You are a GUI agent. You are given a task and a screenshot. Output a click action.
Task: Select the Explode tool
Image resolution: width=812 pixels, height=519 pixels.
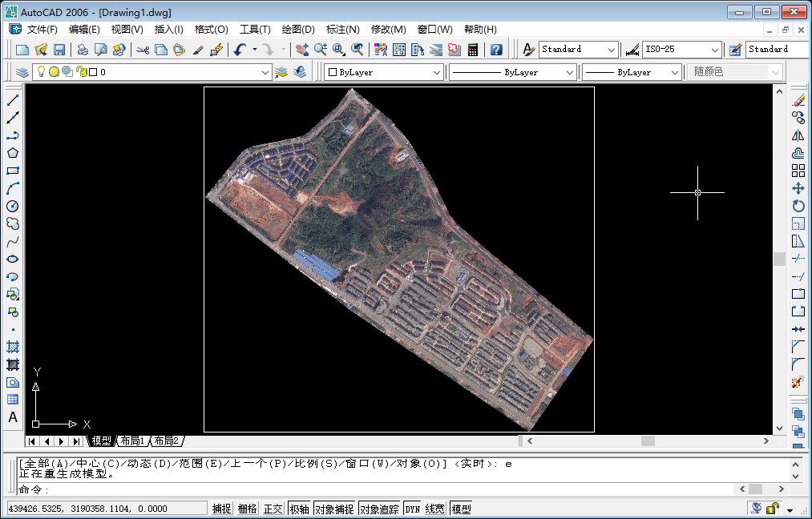[798, 382]
